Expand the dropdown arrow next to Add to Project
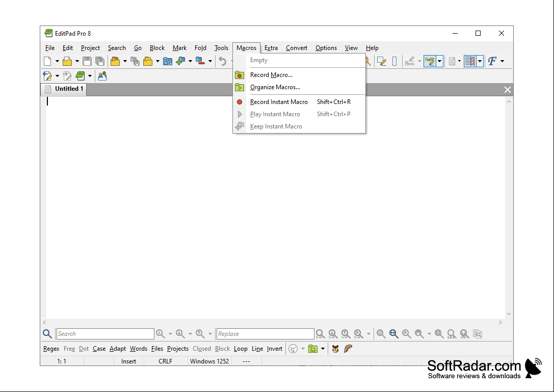Screen dimensions: 554x392 190,61
